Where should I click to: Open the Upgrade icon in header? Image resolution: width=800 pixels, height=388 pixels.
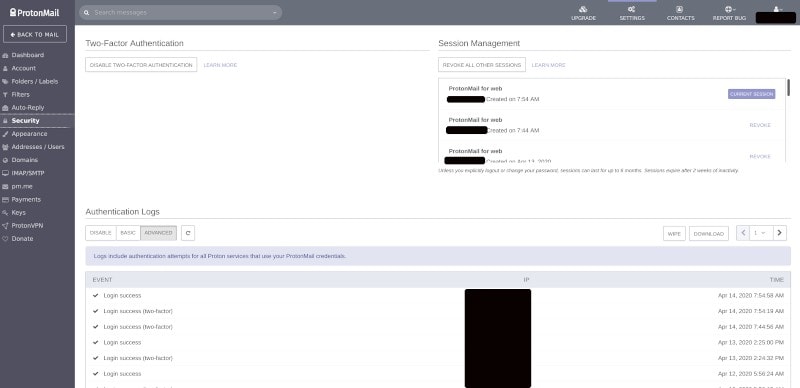coord(583,9)
